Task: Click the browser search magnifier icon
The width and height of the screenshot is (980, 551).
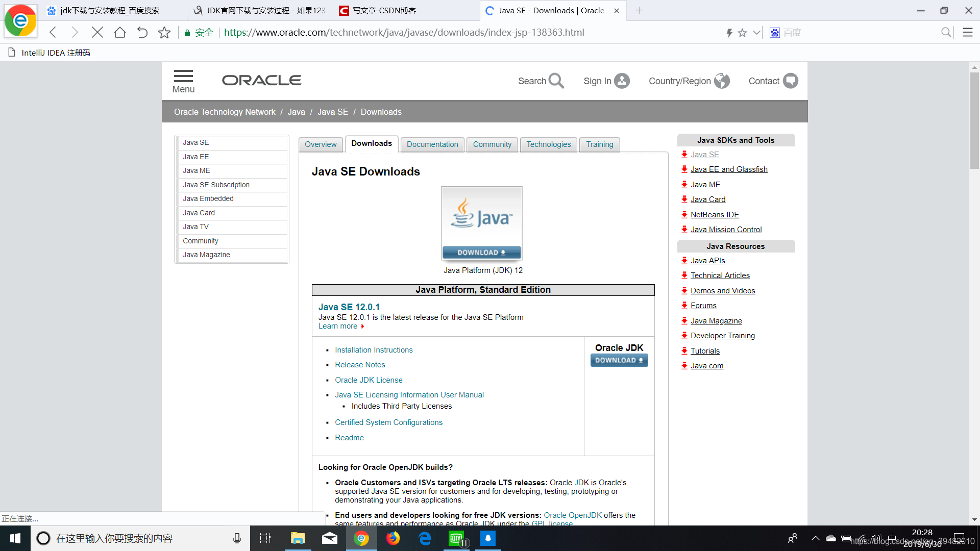Action: tap(946, 33)
